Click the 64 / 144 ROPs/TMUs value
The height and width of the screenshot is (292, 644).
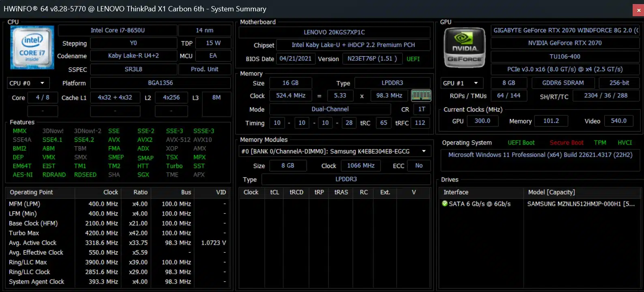509,96
